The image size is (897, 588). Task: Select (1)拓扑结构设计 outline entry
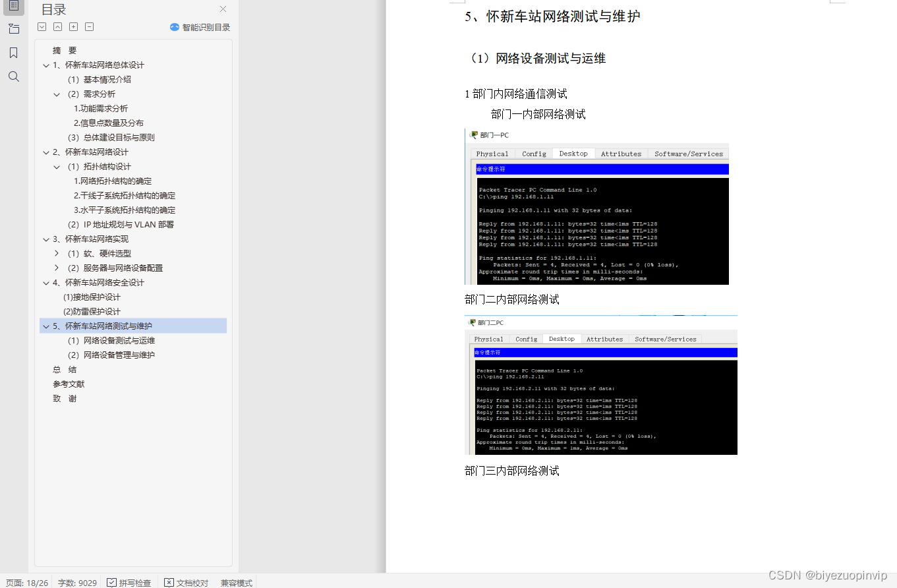click(99, 167)
